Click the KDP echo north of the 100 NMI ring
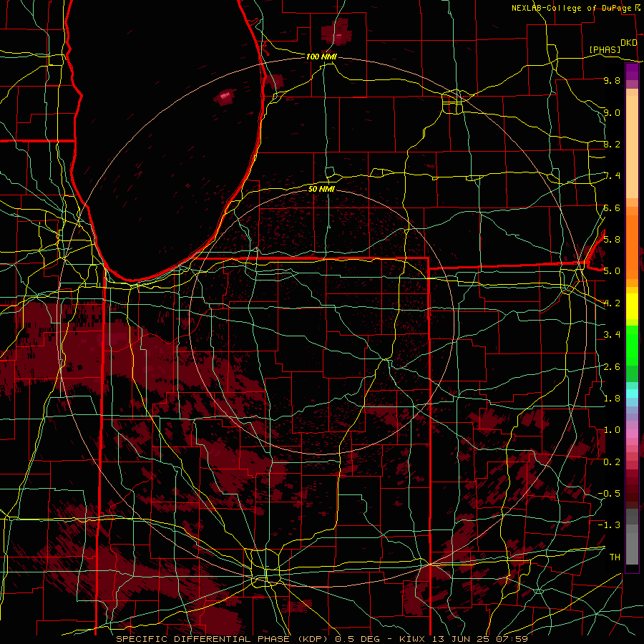The height and width of the screenshot is (644, 644). tap(336, 33)
